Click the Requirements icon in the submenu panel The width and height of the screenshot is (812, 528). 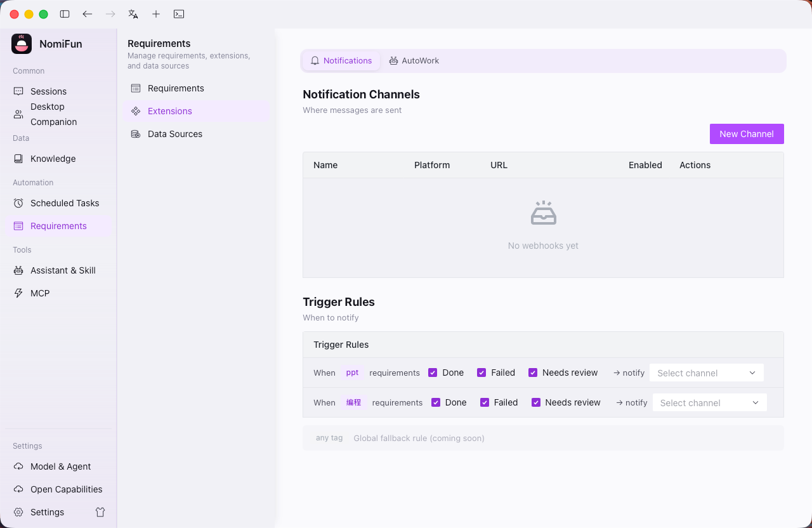(x=136, y=88)
